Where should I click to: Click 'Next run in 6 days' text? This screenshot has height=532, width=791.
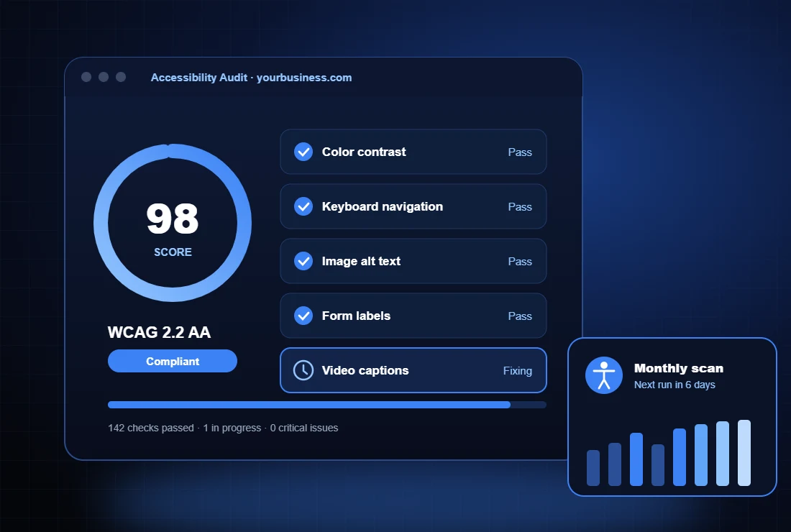[675, 385]
